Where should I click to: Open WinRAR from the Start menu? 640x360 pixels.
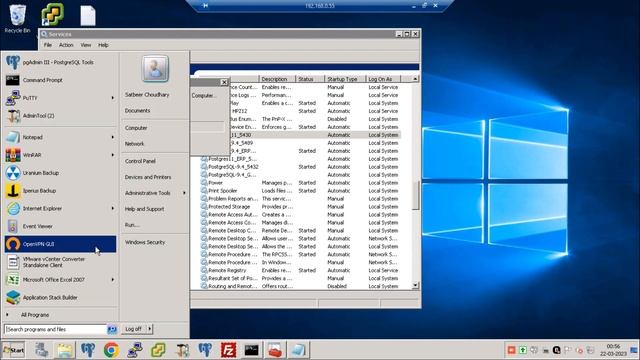coord(60,155)
